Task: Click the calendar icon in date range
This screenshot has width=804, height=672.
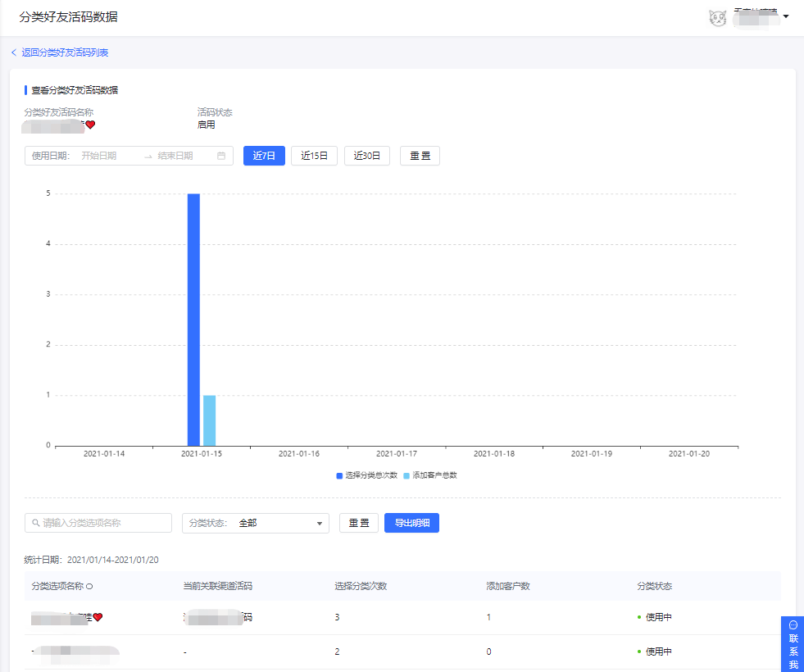Action: point(221,156)
